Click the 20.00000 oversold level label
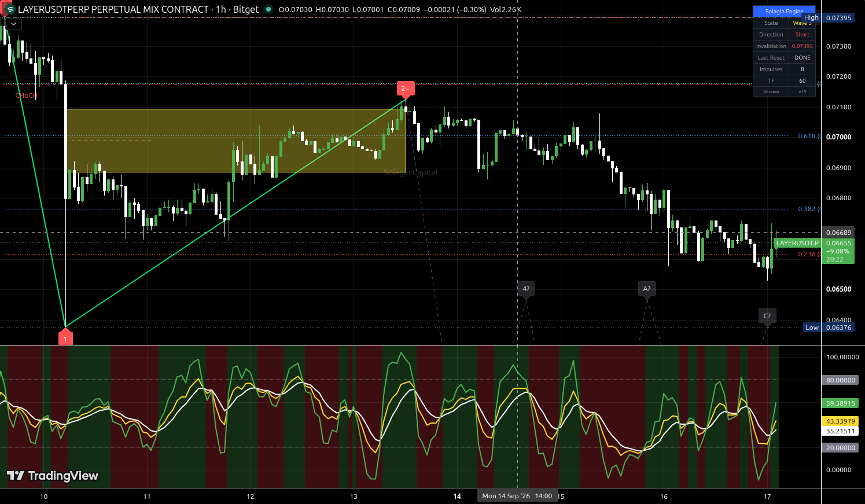This screenshot has height=504, width=865. [841, 448]
